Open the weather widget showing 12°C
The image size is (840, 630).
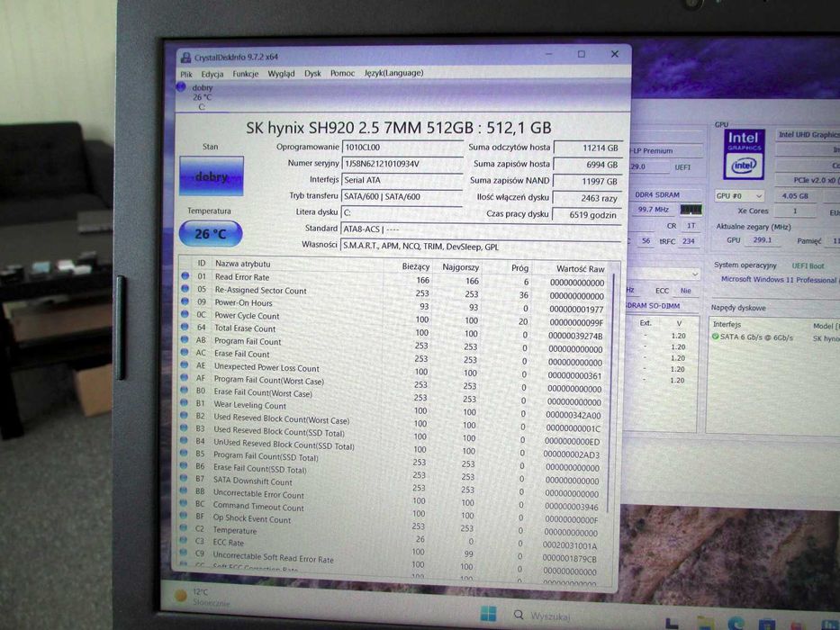click(x=202, y=597)
